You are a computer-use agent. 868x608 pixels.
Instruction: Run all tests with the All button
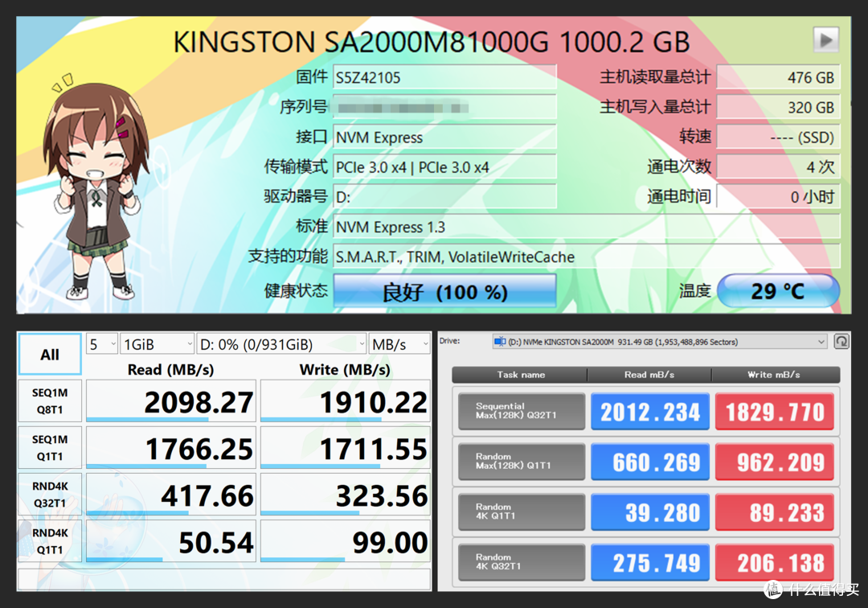(x=49, y=354)
